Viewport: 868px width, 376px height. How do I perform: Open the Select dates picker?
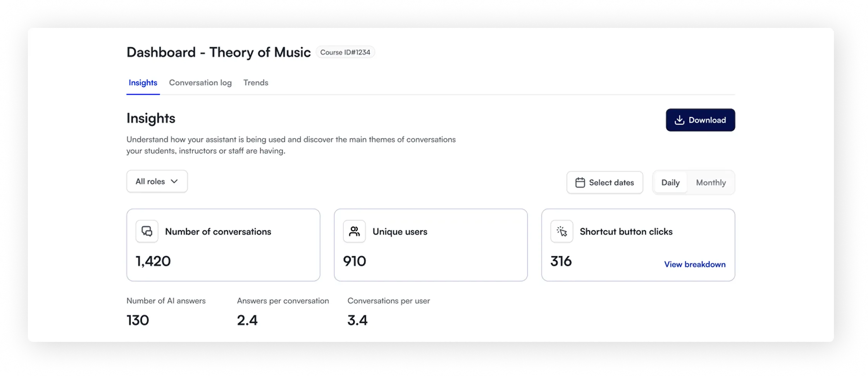(604, 183)
